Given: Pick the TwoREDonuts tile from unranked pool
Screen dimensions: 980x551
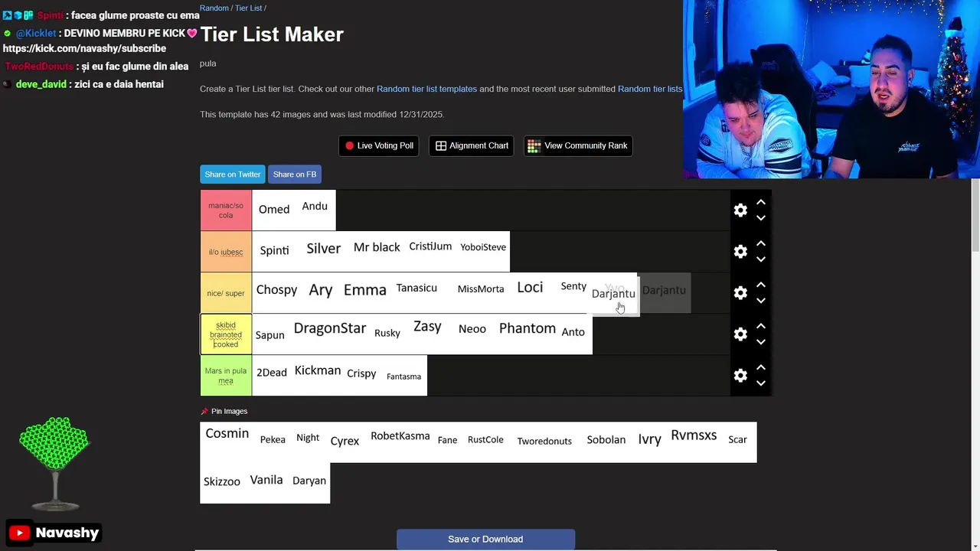Looking at the screenshot, I should pos(544,442).
